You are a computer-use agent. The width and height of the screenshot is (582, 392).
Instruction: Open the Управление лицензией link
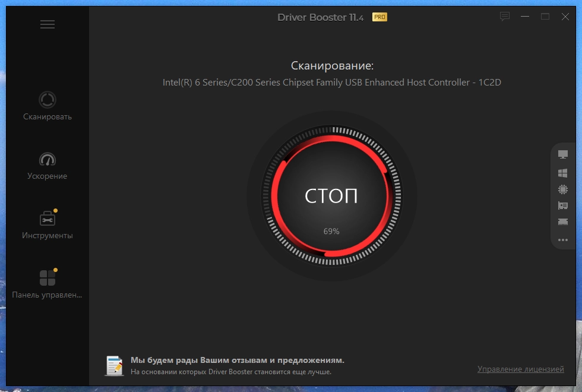click(520, 369)
